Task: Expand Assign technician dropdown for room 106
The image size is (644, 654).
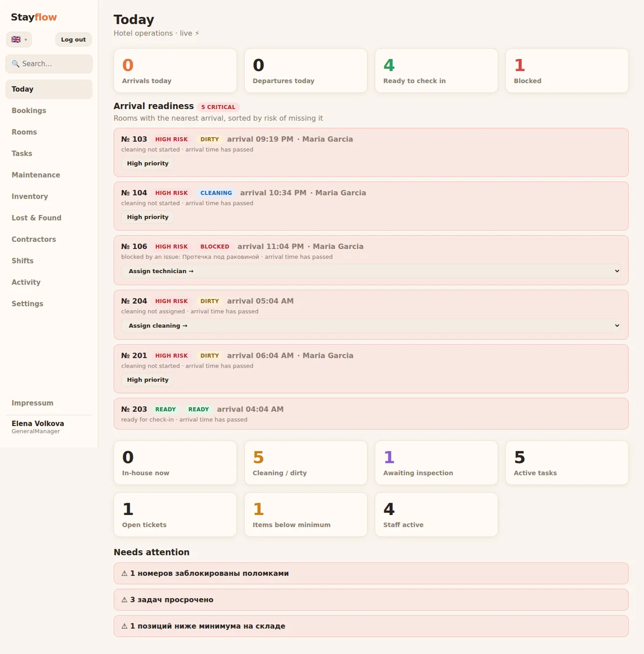Action: 371,271
